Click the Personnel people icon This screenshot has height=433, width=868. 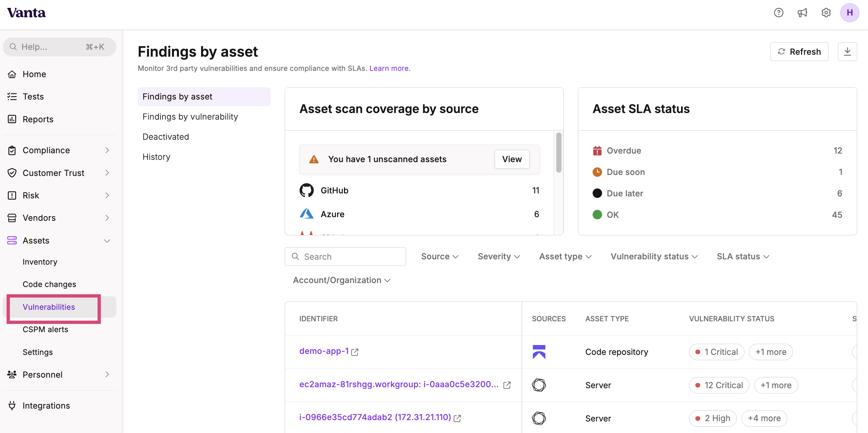[x=12, y=374]
